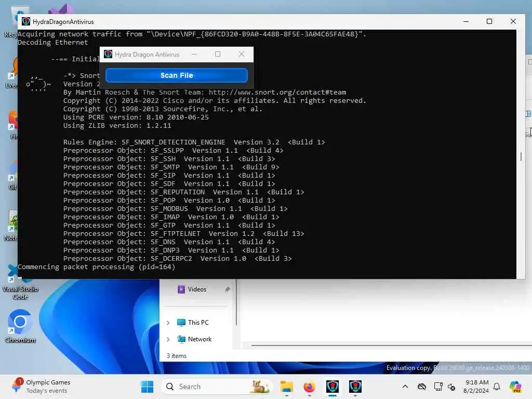Viewport: 532px width, 399px height.
Task: Expand the Network tree node
Action: pos(168,339)
